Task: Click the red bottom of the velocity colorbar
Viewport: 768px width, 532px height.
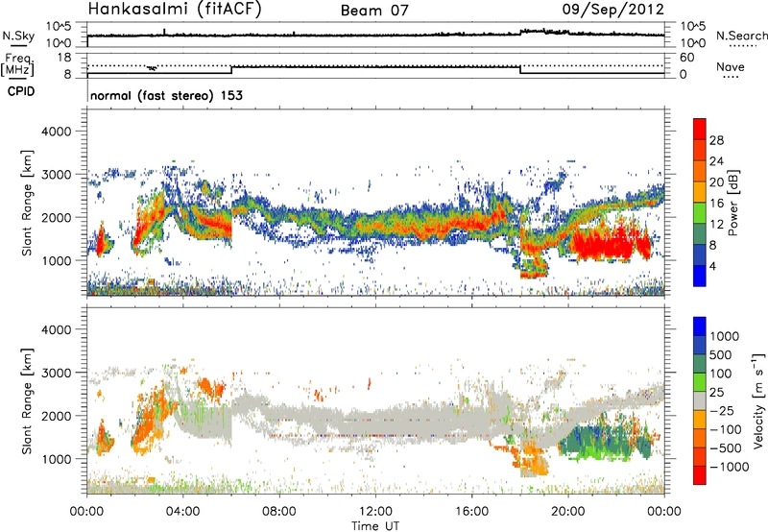Action: pyautogui.click(x=700, y=475)
